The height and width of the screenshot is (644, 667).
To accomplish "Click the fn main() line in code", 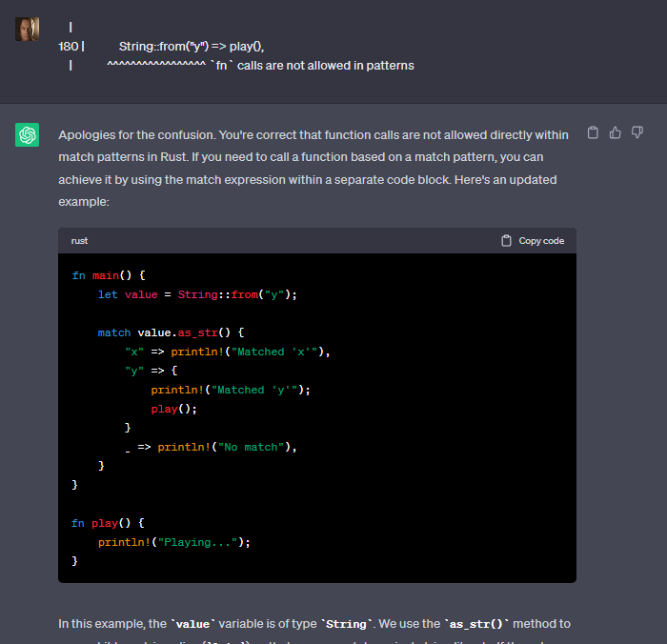I will [109, 275].
